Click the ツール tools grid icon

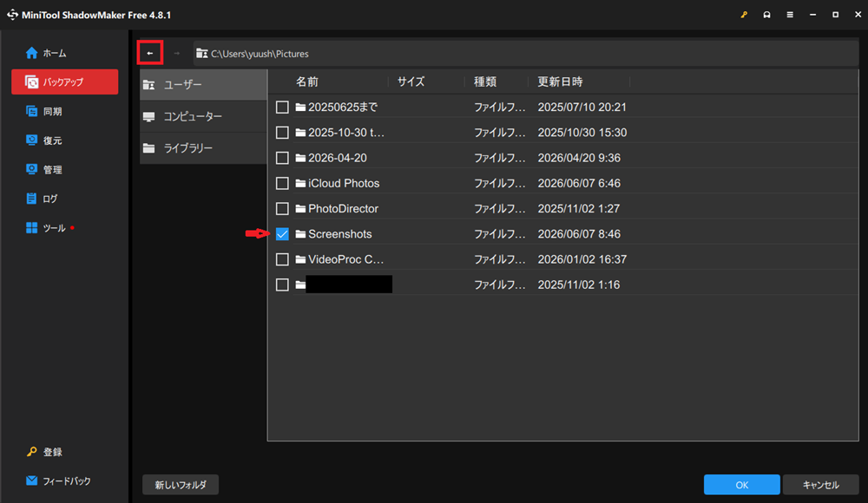click(31, 227)
